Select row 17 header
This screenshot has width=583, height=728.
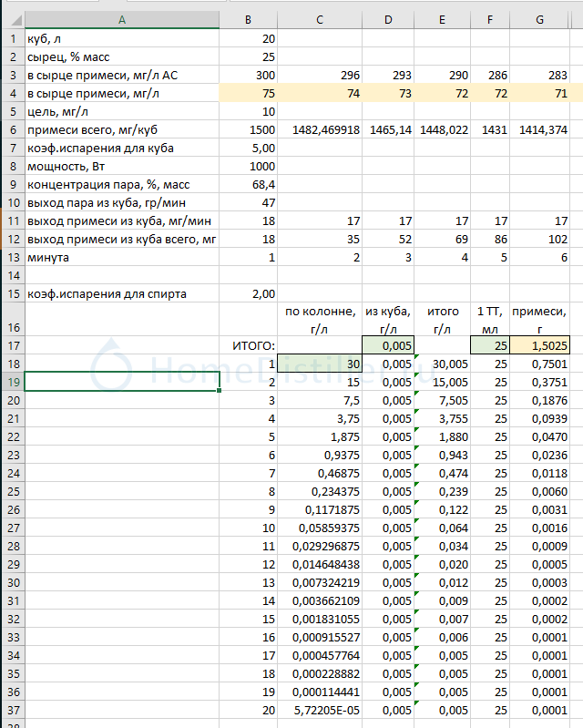click(13, 345)
